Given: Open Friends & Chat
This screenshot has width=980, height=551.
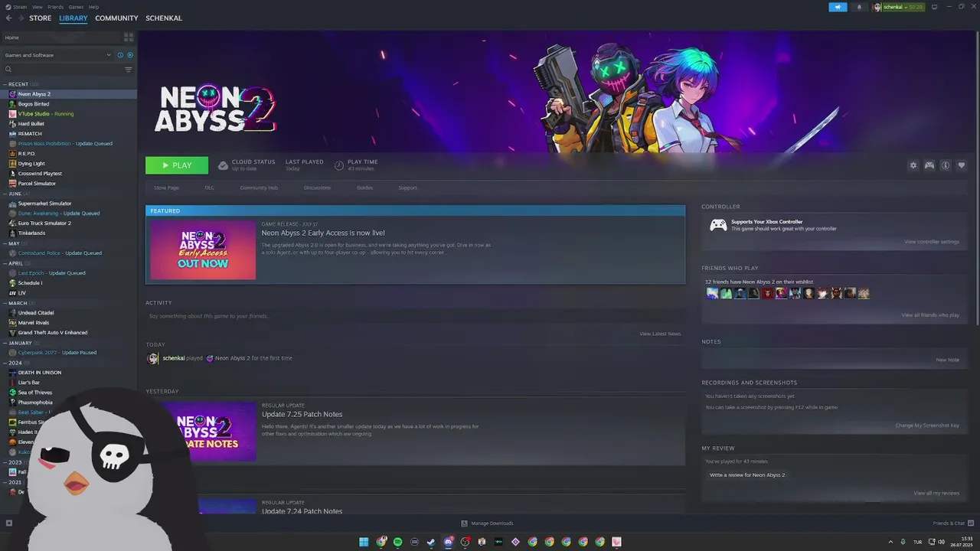Looking at the screenshot, I should (952, 523).
